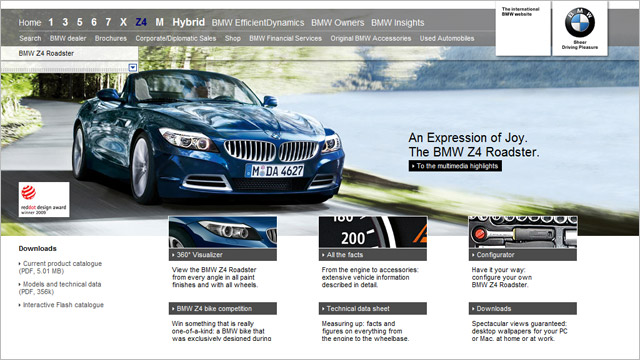Open Original BMW Accessories link
The height and width of the screenshot is (360, 640).
click(x=371, y=38)
